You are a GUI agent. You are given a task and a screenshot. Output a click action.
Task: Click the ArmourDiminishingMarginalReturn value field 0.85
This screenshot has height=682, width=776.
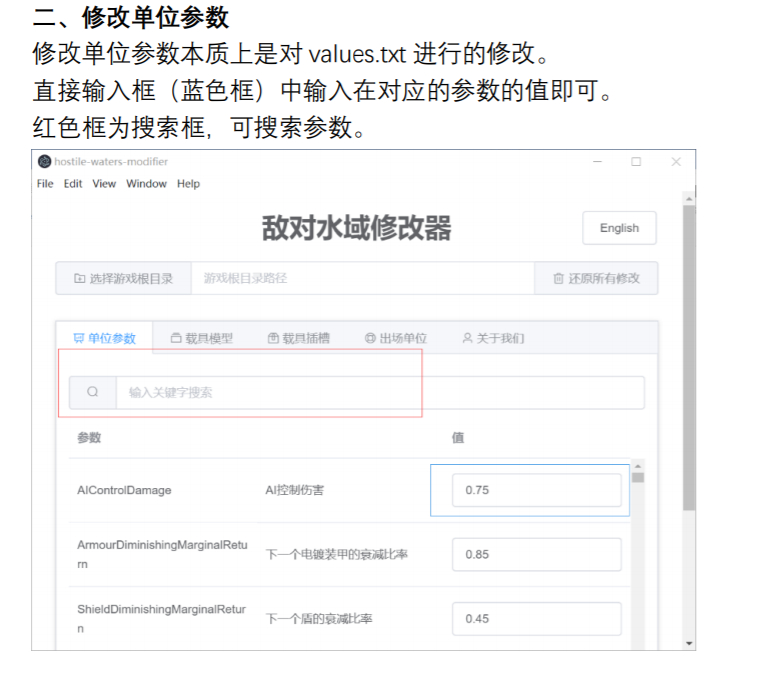[537, 554]
